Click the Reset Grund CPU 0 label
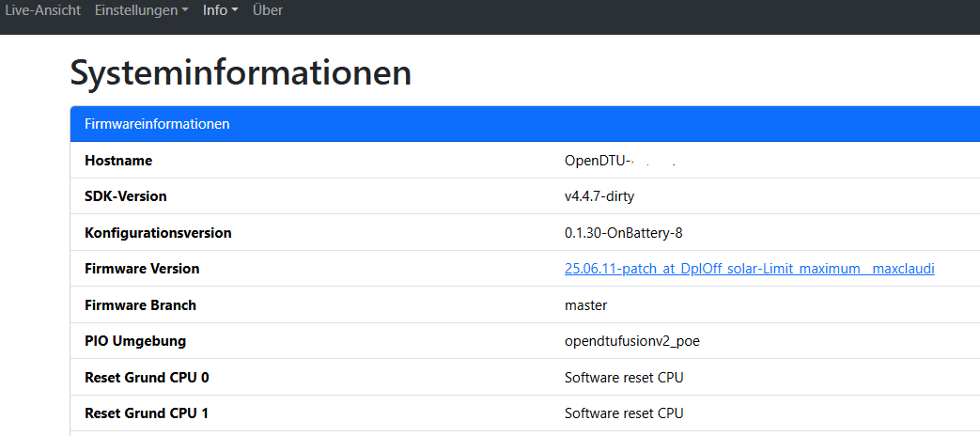Viewport: 980px width, 436px height. [x=147, y=378]
